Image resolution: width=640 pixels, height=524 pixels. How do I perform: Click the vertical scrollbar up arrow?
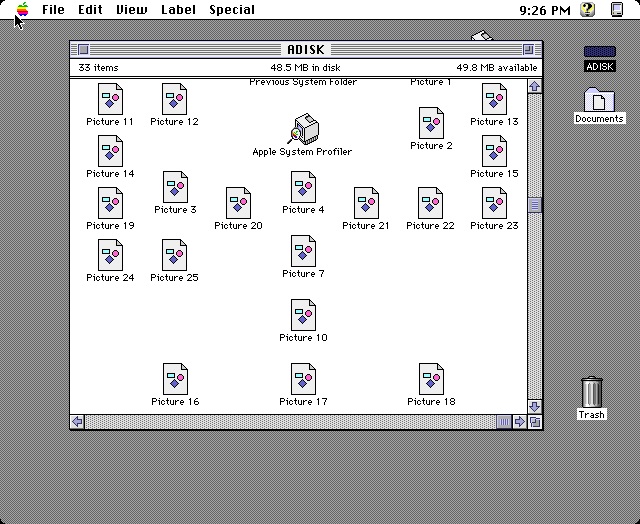point(535,86)
